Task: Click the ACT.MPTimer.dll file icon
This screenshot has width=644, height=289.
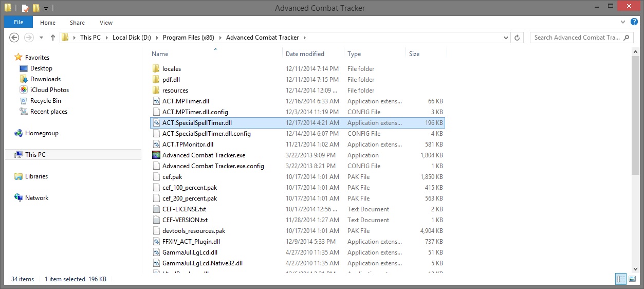Action: 157,101
